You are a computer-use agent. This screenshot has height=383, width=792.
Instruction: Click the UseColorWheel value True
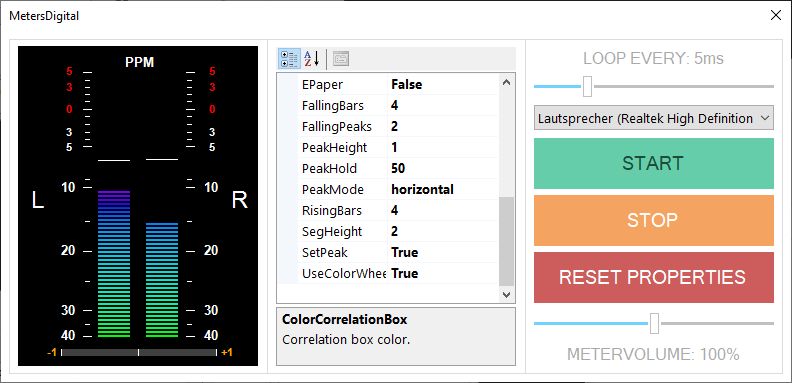pos(405,274)
